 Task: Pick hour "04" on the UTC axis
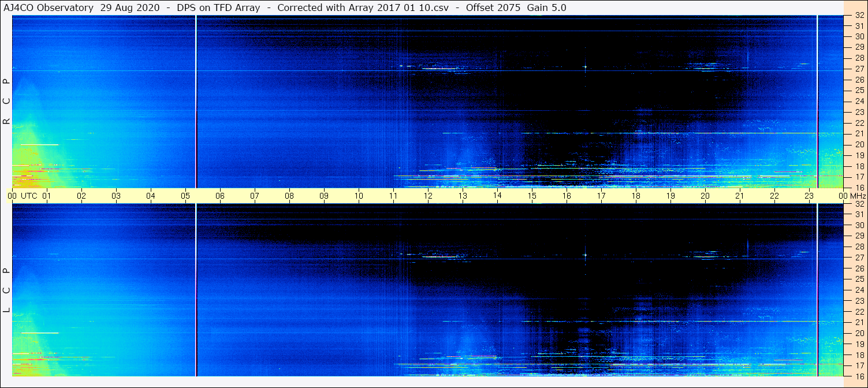pos(151,196)
